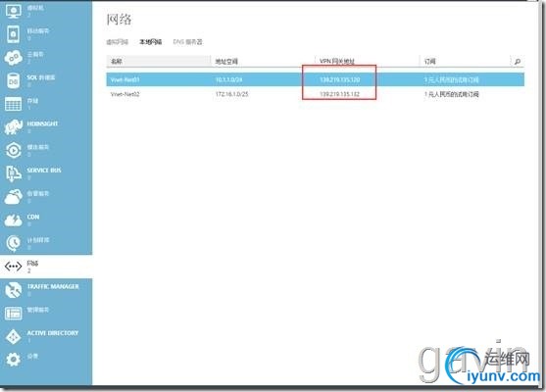Click the ACTIVE DIRECTORY label in sidebar
This screenshot has width=546, height=392.
[53, 333]
